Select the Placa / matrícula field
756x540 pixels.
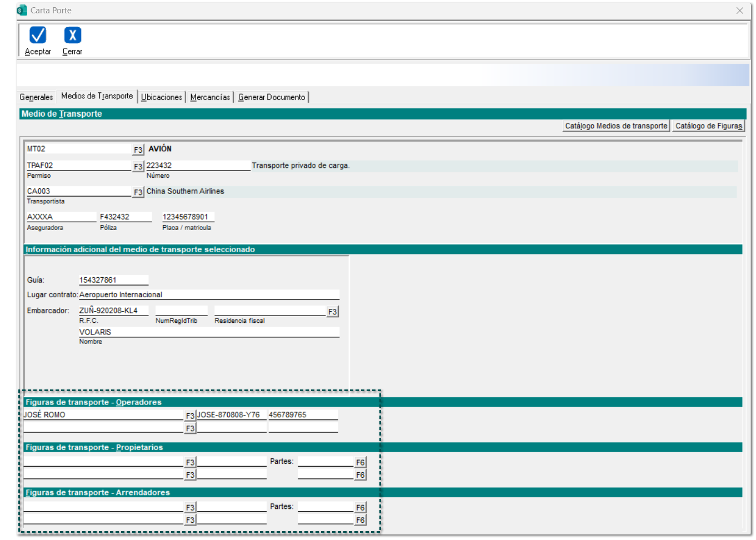pyautogui.click(x=188, y=217)
